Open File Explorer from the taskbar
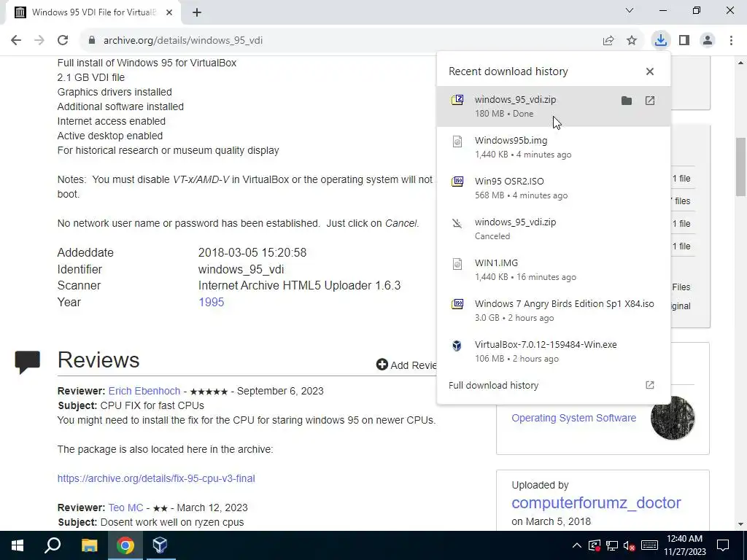This screenshot has width=747, height=560. pyautogui.click(x=89, y=545)
